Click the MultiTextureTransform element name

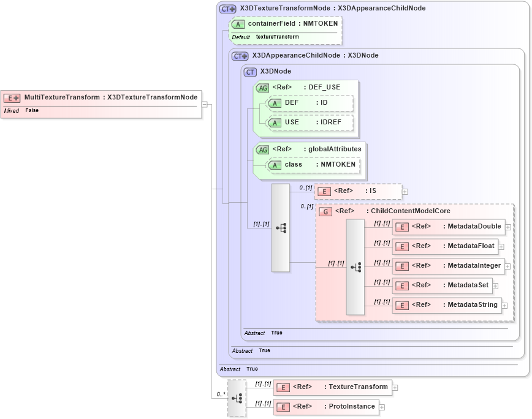62,97
